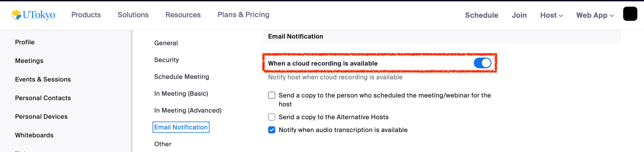Click the Schedule link

(x=482, y=15)
